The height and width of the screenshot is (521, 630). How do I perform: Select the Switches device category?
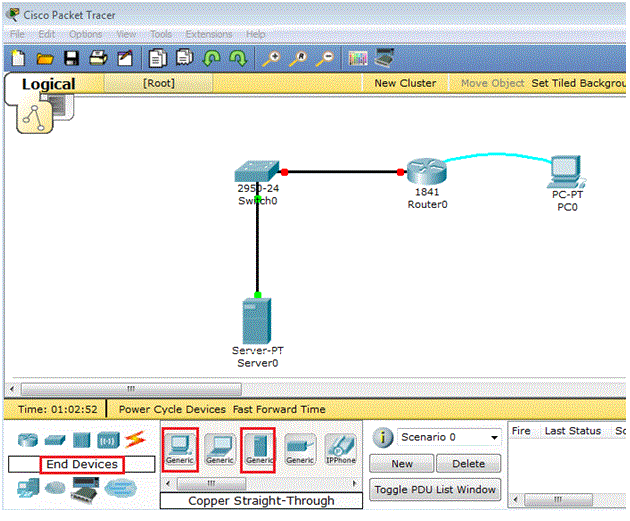pos(55,441)
